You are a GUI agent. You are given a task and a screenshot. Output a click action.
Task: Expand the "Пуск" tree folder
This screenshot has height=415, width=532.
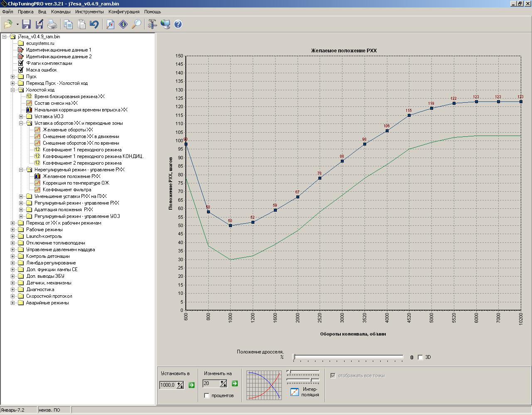point(12,77)
